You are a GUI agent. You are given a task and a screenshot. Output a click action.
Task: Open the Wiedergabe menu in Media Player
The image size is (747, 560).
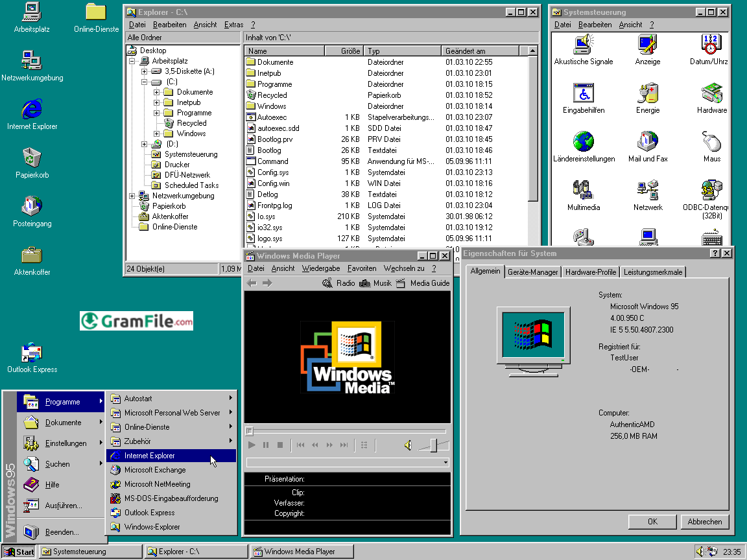point(320,268)
